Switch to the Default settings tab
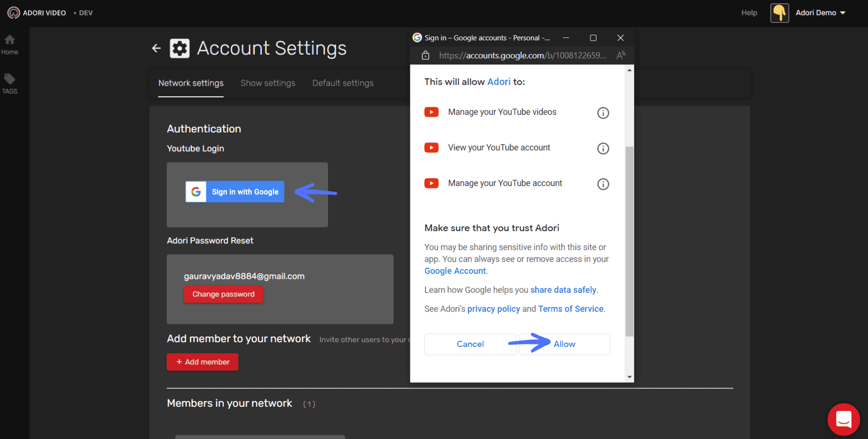Viewport: 868px width, 439px height. 343,83
